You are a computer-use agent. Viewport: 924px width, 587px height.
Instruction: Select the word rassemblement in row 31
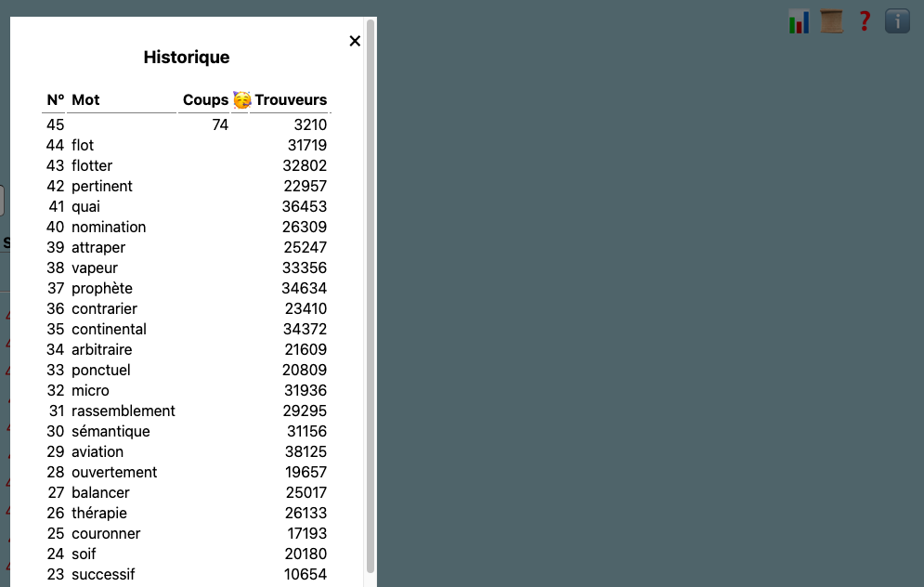(124, 411)
